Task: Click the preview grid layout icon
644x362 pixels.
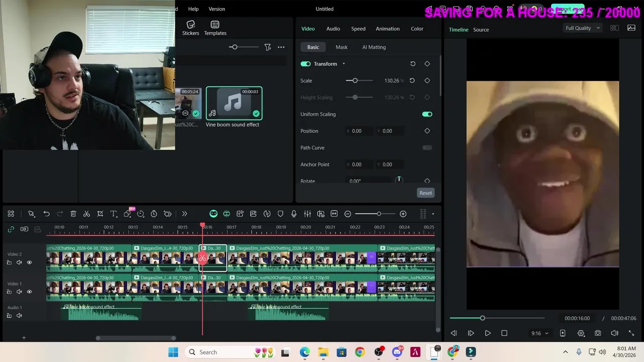Action: [x=614, y=28]
